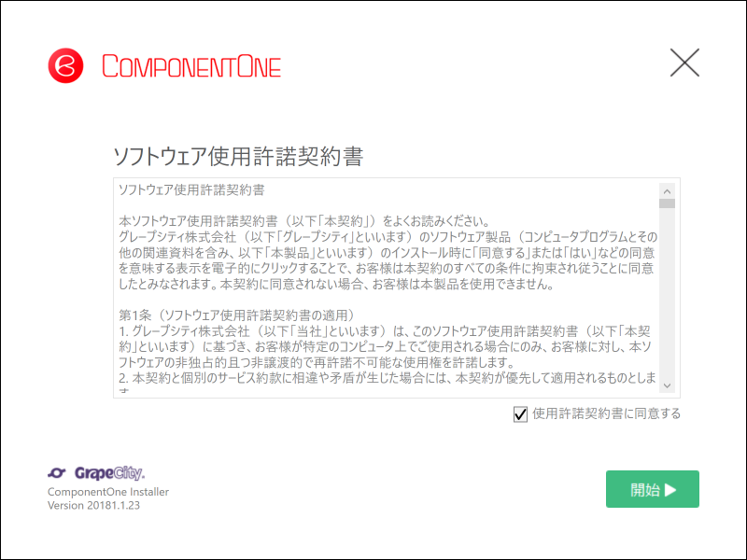Image resolution: width=747 pixels, height=560 pixels.
Task: Start installation with the 開始 button
Action: pos(652,489)
